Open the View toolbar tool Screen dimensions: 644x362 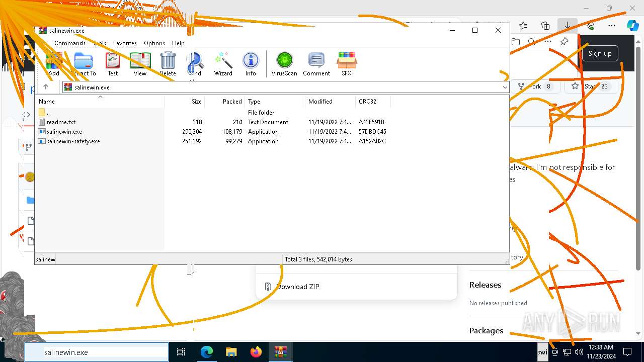click(x=140, y=64)
